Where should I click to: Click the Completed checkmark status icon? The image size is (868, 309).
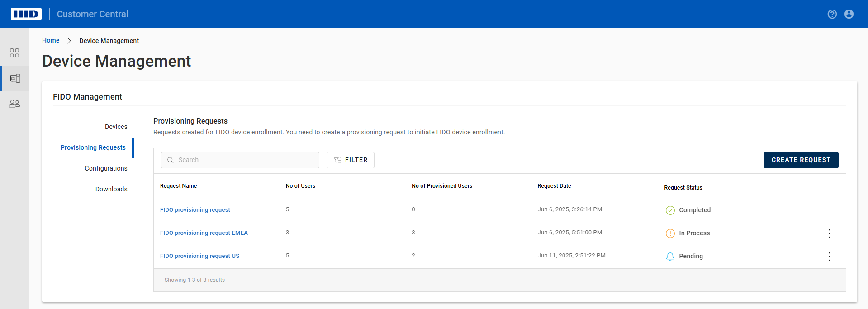670,210
